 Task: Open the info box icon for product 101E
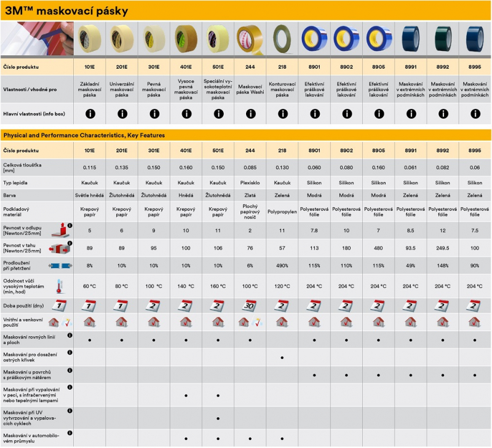90,114
